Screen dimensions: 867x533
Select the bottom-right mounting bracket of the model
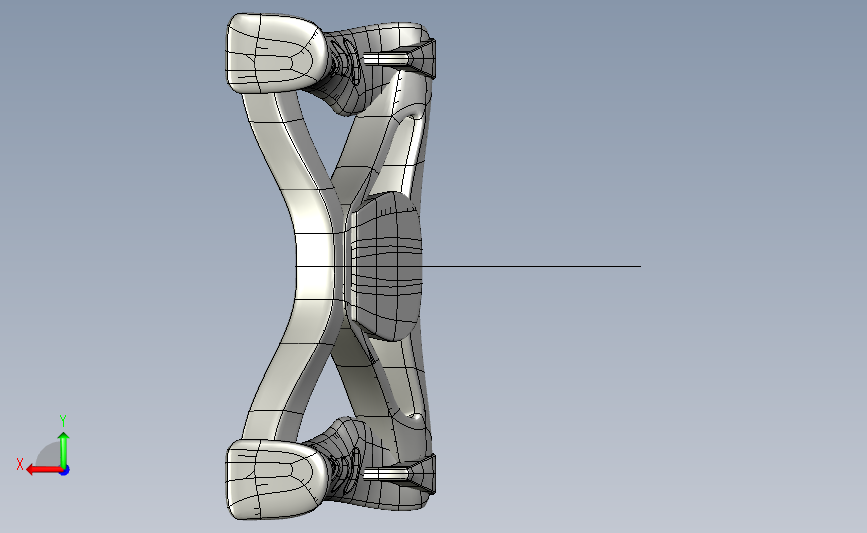(x=421, y=474)
